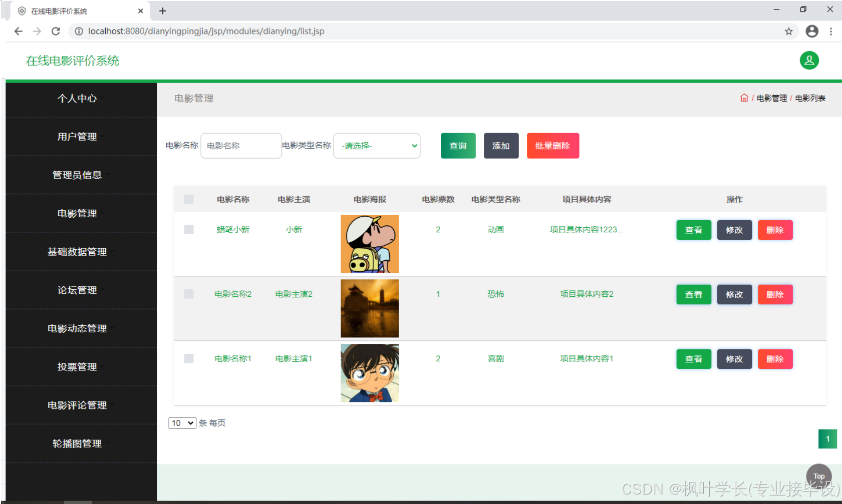Bookmark this page with the star icon

pyautogui.click(x=788, y=32)
